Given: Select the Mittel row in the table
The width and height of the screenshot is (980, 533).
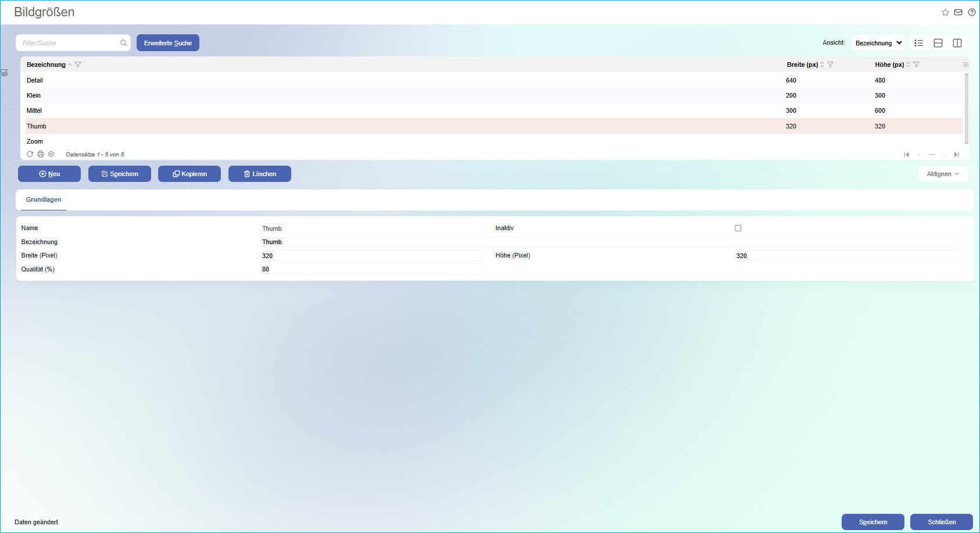Looking at the screenshot, I should pos(494,110).
